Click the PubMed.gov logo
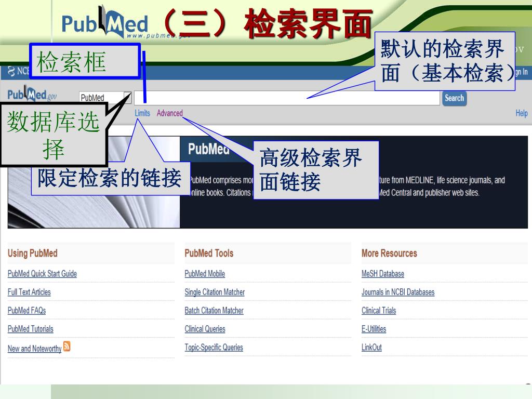The image size is (532, 399). pyautogui.click(x=32, y=95)
